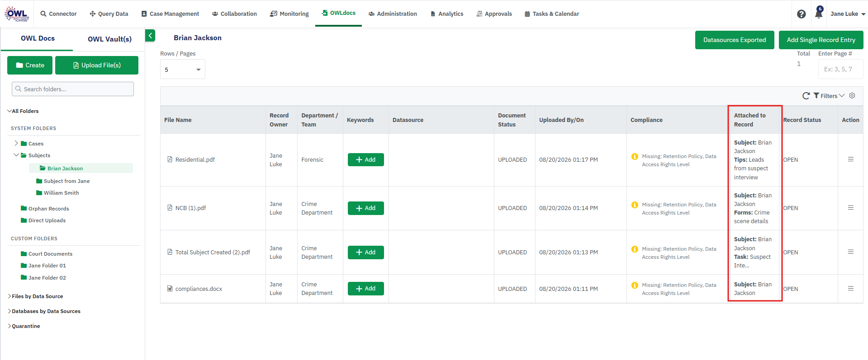
Task: Expand the Cases folder
Action: (x=16, y=143)
